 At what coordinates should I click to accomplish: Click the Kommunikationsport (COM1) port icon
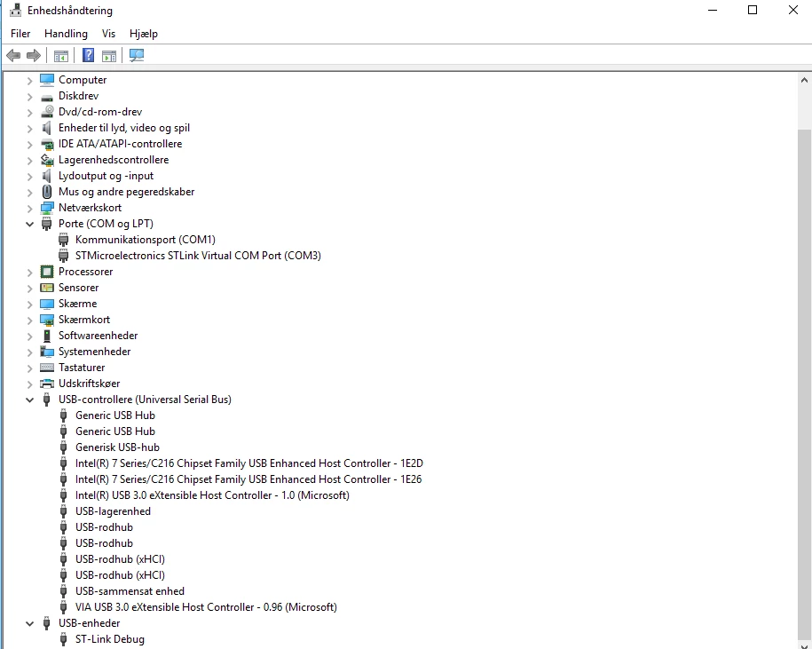(x=63, y=240)
